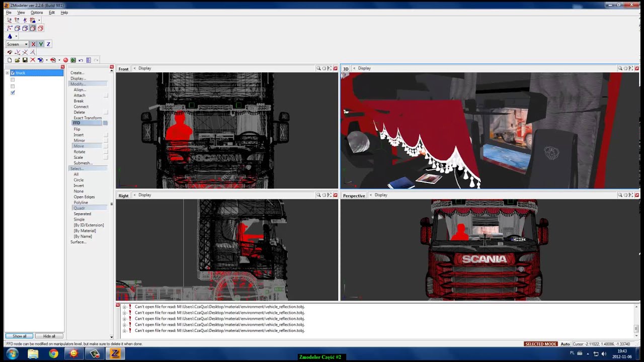The height and width of the screenshot is (362, 644).
Task: Click the vertex-curve level icon above the cone
Action: [x=10, y=28]
